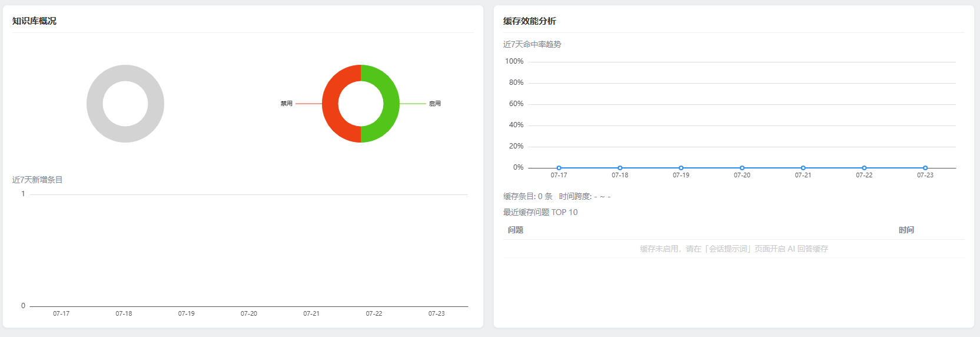Image resolution: width=980 pixels, height=337 pixels.
Task: Select the 07-23 hit-rate data point
Action: pyautogui.click(x=925, y=168)
